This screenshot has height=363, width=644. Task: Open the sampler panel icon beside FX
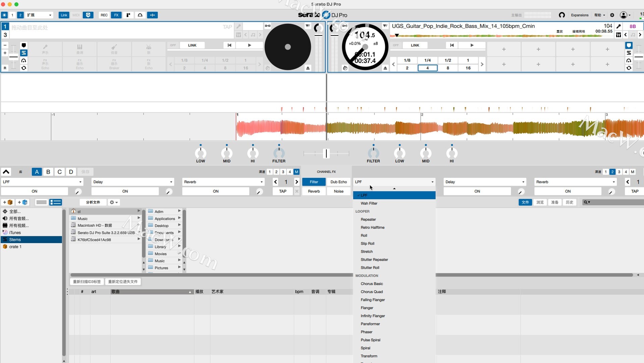coord(128,15)
